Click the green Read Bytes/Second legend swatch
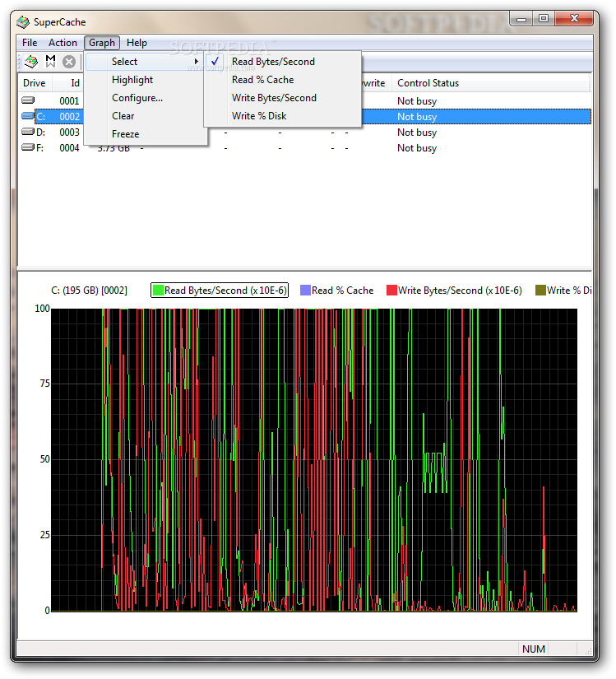This screenshot has height=679, width=616. [x=158, y=291]
